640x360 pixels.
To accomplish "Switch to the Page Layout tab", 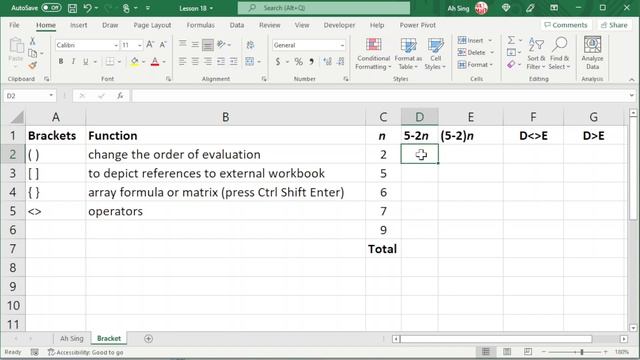I will coord(152,25).
